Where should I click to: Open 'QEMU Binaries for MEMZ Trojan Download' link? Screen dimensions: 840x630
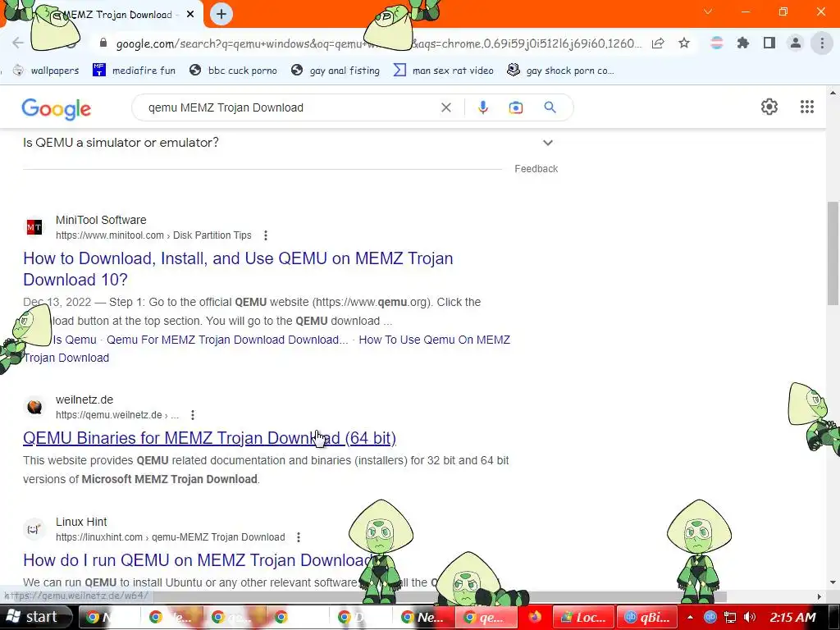(209, 438)
